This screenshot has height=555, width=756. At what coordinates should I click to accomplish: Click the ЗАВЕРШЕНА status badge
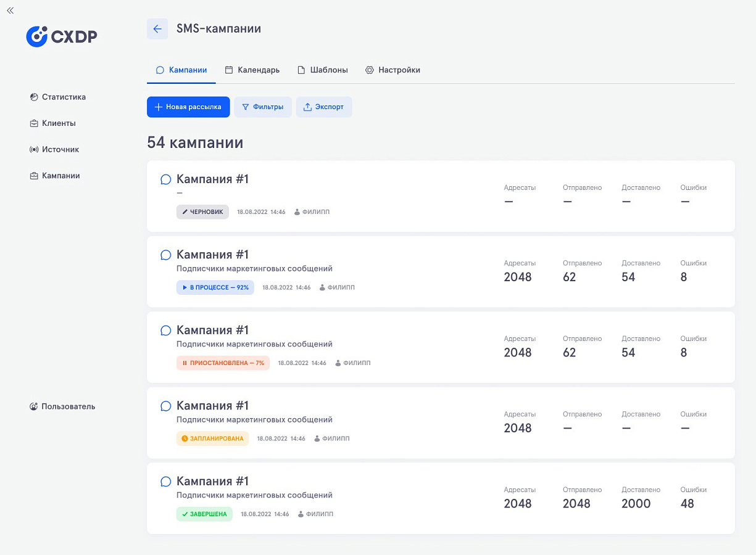coord(204,514)
